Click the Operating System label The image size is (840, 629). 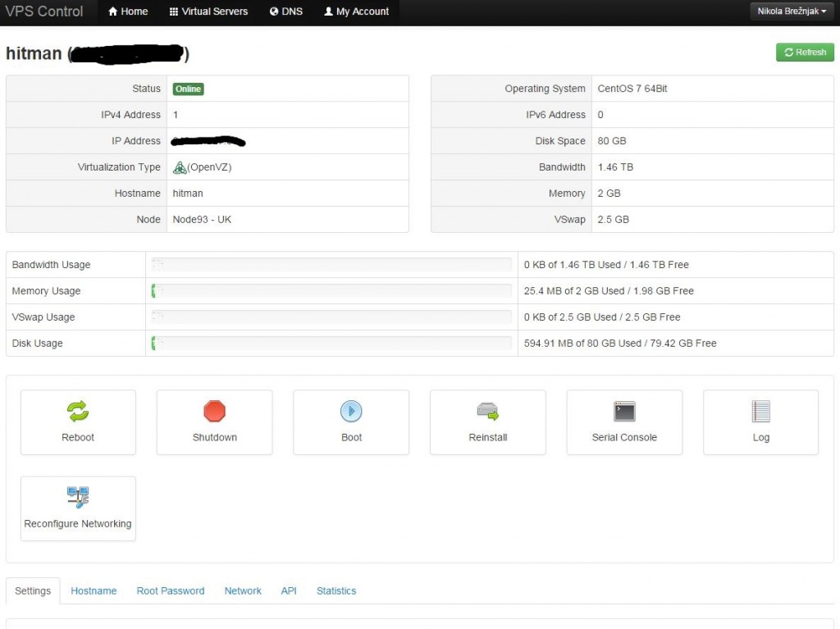pyautogui.click(x=545, y=89)
